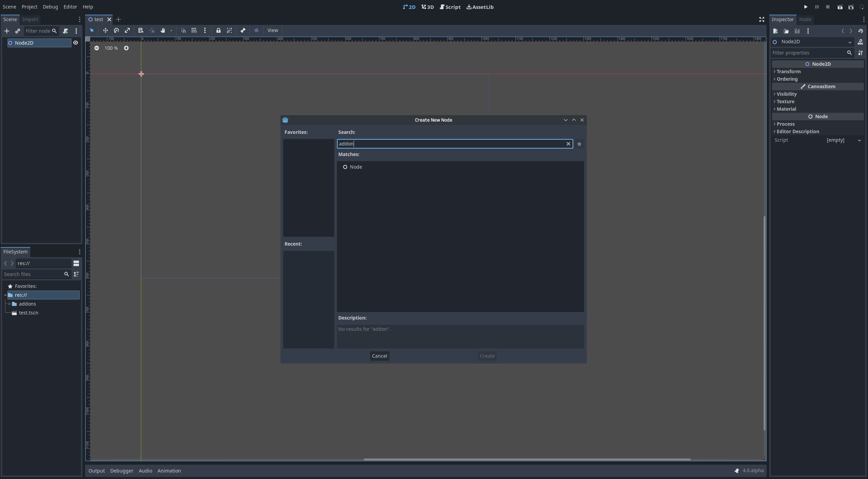Select the Pan tool
The width and height of the screenshot is (868, 479).
(163, 30)
